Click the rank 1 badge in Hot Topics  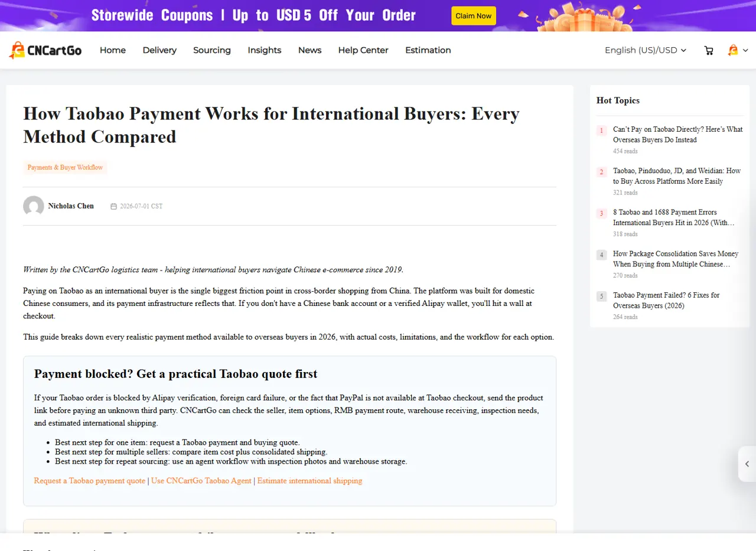[602, 131]
